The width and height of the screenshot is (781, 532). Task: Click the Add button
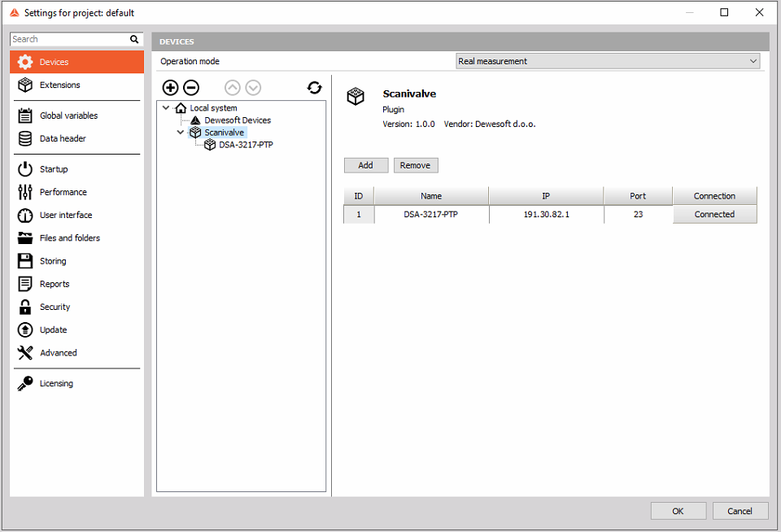[366, 165]
